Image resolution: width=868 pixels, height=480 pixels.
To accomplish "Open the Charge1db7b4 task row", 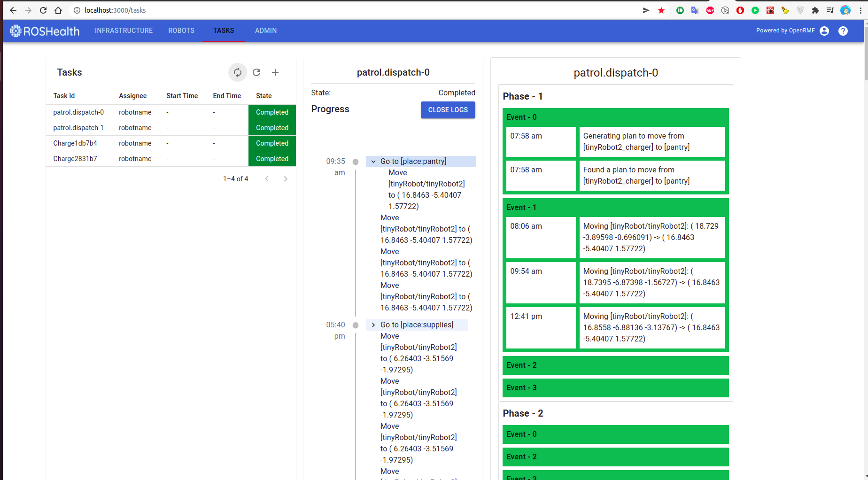I will click(x=75, y=143).
